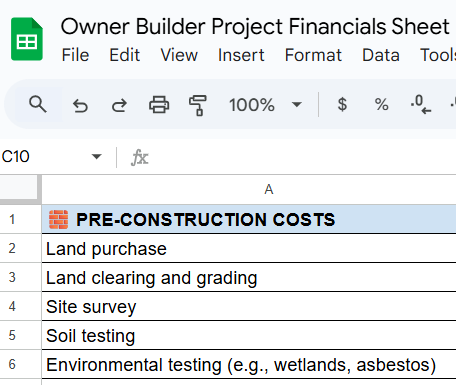Select the Site survey cell
This screenshot has height=385, width=456.
tap(249, 306)
